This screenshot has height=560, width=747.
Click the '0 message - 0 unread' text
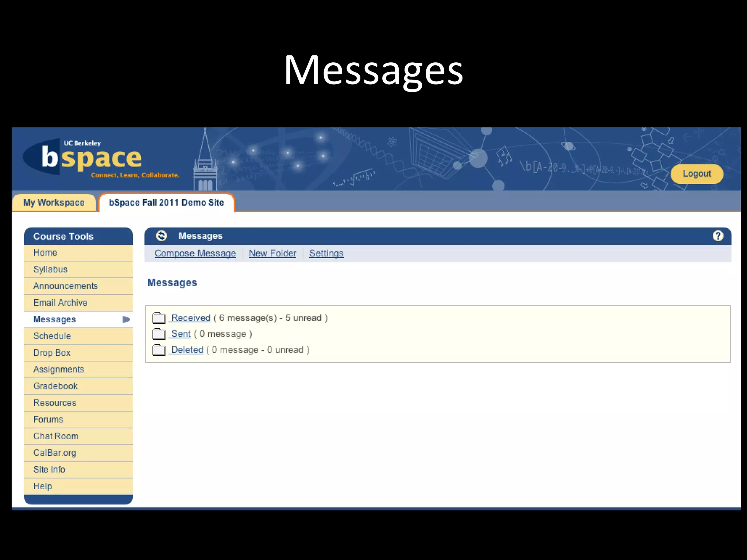pyautogui.click(x=258, y=350)
